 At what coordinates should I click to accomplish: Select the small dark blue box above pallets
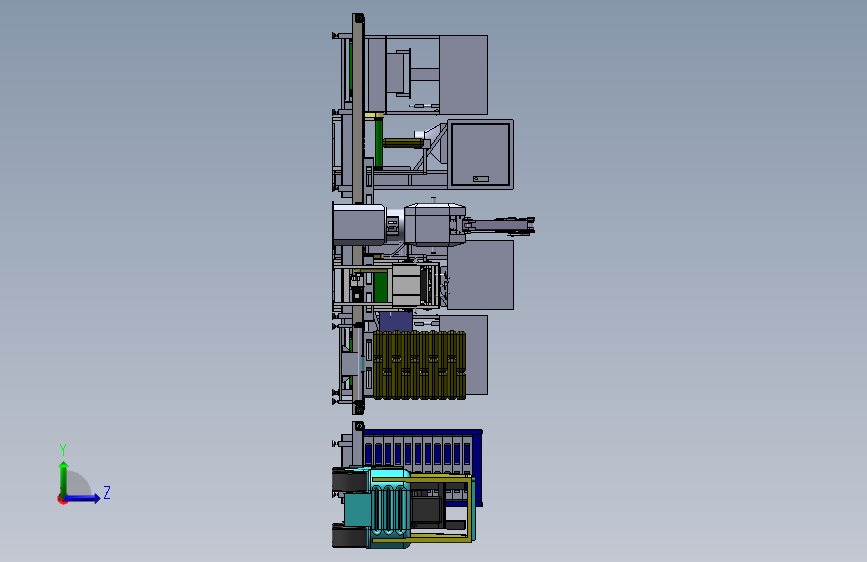[396, 321]
